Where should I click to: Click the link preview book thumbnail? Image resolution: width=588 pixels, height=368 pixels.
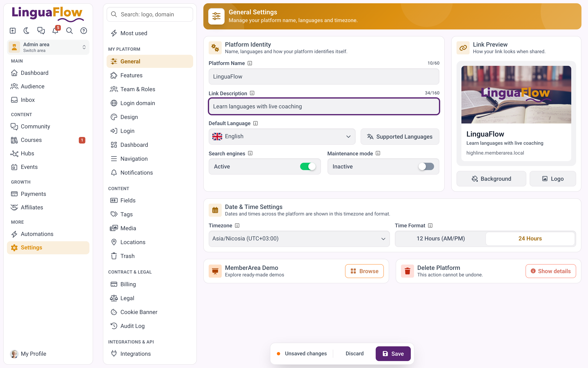click(516, 95)
